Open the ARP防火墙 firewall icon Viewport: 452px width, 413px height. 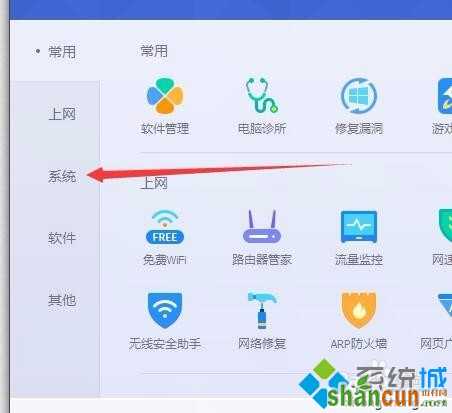359,310
